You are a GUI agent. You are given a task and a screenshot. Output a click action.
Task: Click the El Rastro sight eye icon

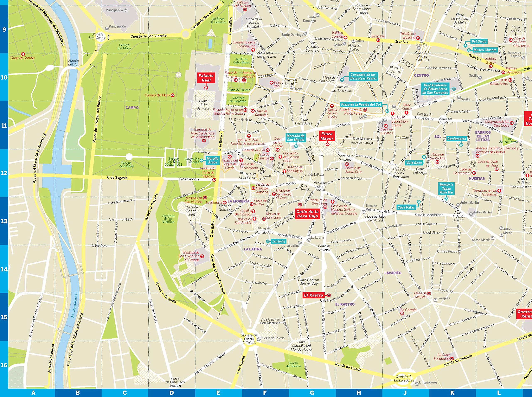[x=329, y=295]
